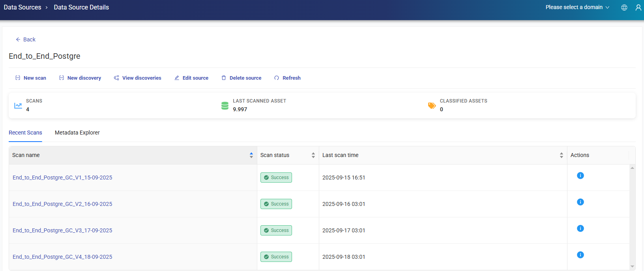Click the globe language icon
The image size is (644, 271).
pyautogui.click(x=624, y=7)
